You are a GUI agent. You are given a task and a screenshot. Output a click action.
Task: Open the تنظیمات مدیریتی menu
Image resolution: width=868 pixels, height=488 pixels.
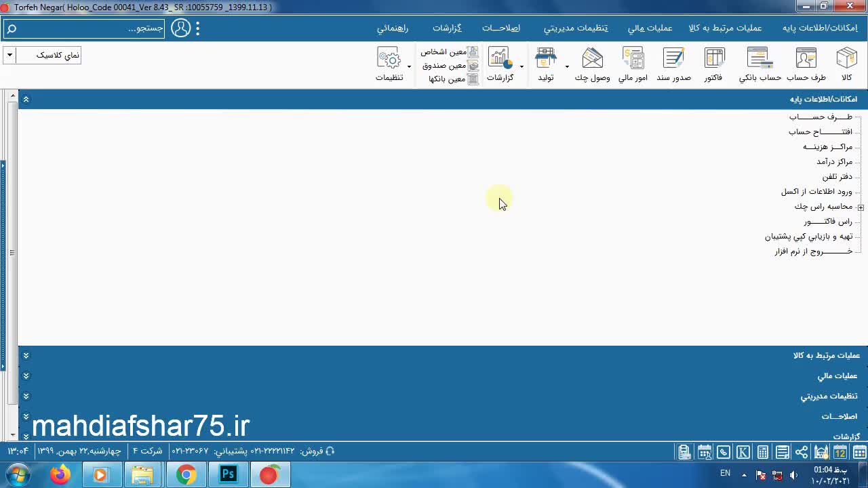[576, 28]
